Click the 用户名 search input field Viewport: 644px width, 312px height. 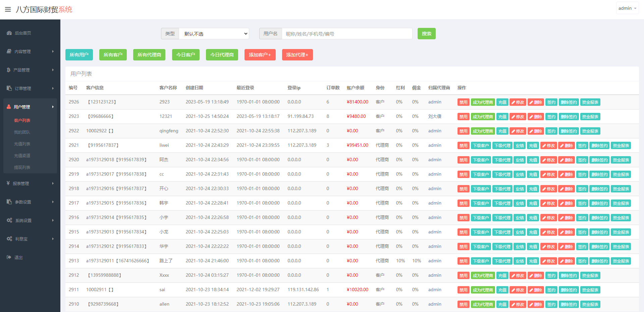[347, 34]
